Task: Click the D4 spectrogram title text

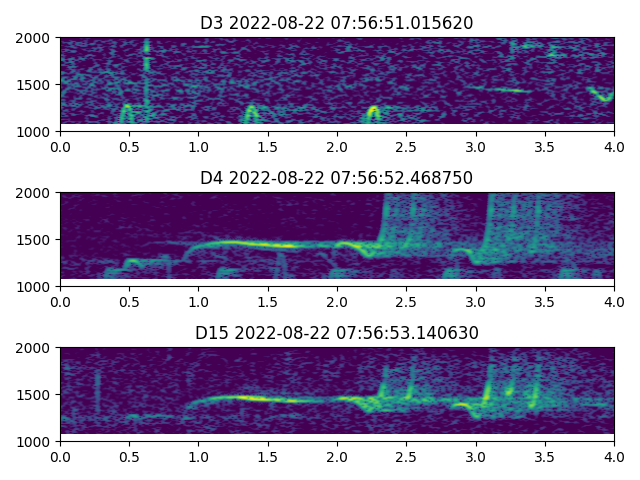Action: tap(336, 178)
